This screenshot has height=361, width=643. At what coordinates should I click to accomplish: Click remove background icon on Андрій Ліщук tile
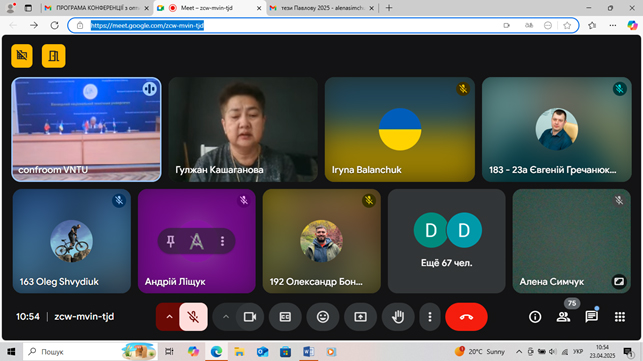pos(196,241)
